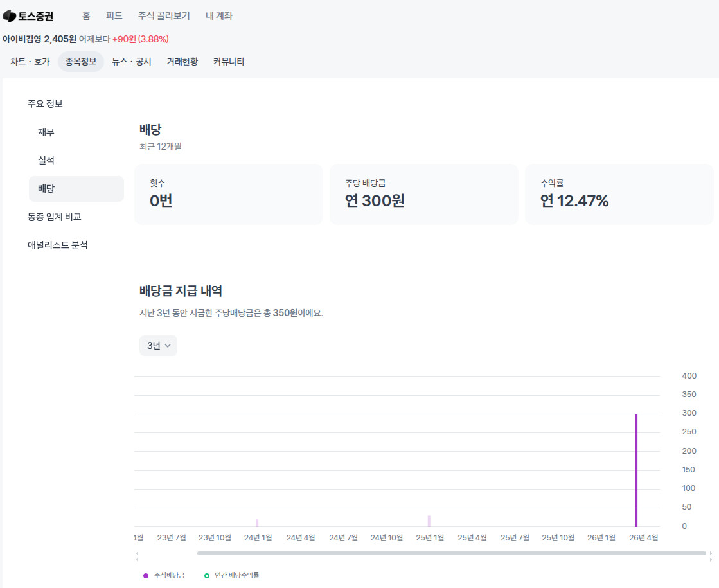Jump to 애널리스트 분석 section
Image resolution: width=719 pixels, height=588 pixels.
58,245
